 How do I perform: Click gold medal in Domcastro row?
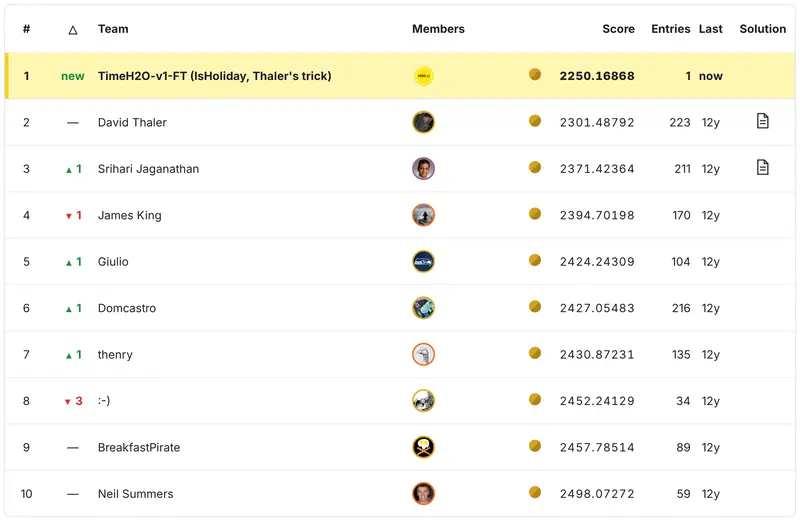tap(535, 307)
